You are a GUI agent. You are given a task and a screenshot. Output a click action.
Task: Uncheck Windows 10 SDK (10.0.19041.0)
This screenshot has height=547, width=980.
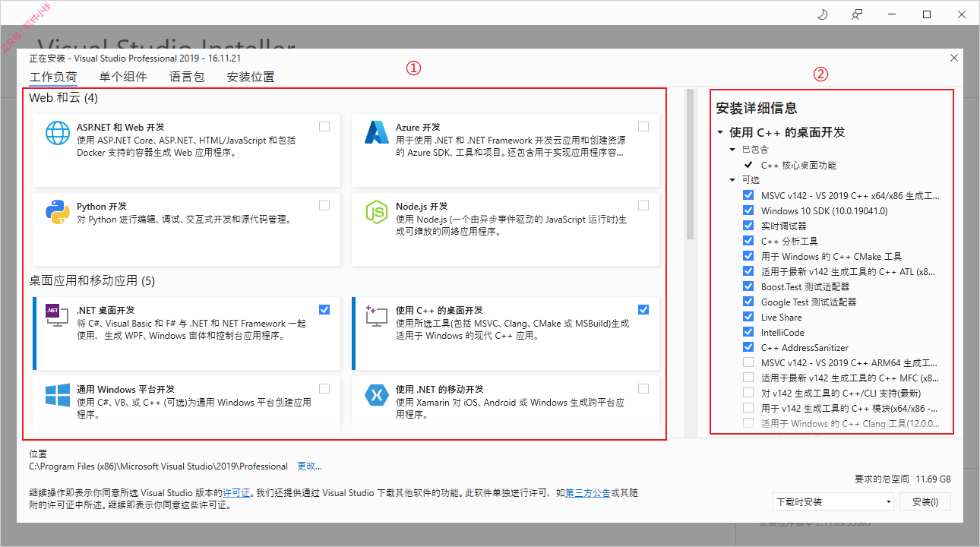(748, 210)
